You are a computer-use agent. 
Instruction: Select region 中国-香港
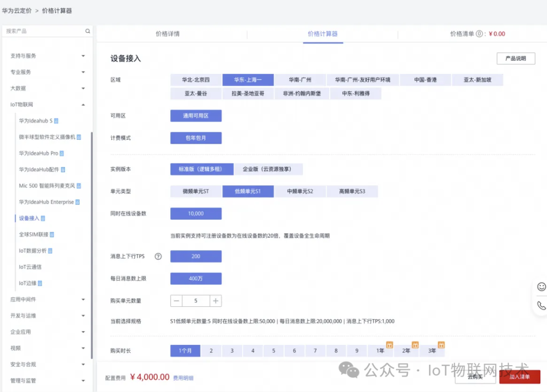[425, 80]
